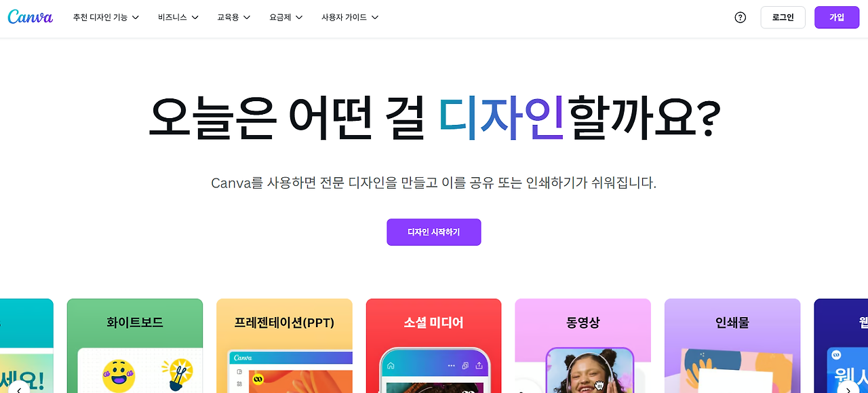Click the purple 가입 button
This screenshot has width=868, height=393.
click(837, 18)
